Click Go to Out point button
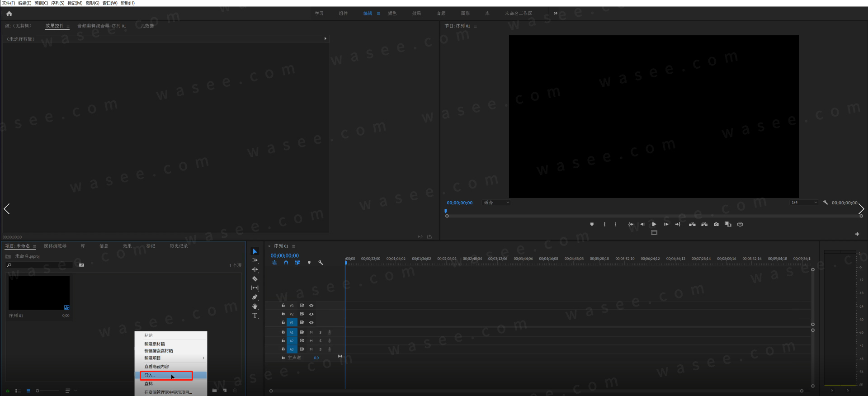The width and height of the screenshot is (868, 396). pos(678,224)
